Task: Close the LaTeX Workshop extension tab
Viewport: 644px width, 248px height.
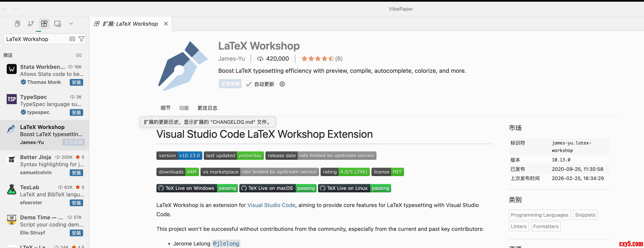Action: (166, 24)
